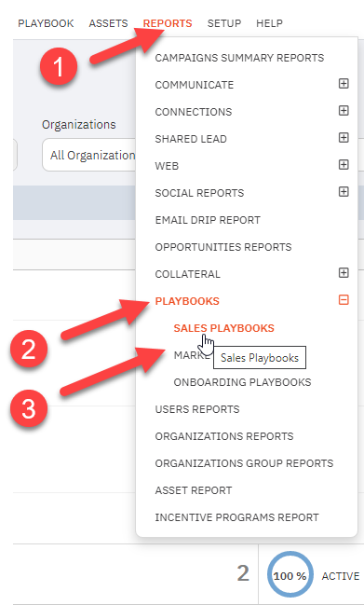Screen dimensions: 364x605
Task: Expand the Collateral plus icon
Action: coord(344,273)
